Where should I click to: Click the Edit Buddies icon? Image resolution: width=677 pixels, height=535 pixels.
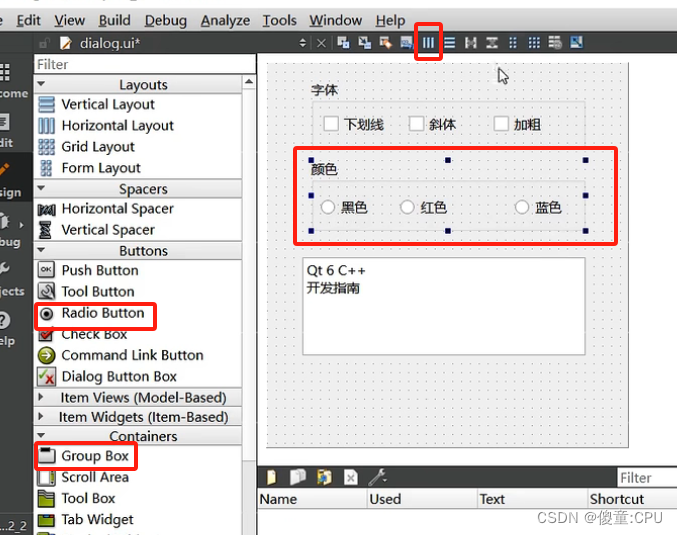(x=386, y=43)
